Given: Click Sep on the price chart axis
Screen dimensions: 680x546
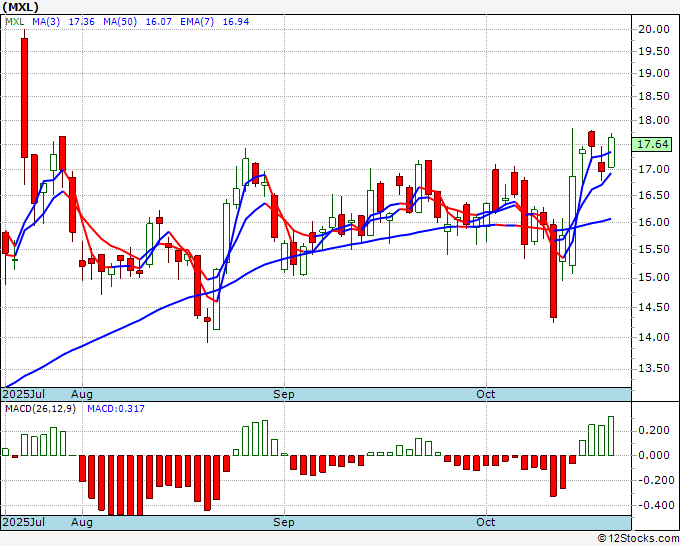Looking at the screenshot, I should coord(284,394).
